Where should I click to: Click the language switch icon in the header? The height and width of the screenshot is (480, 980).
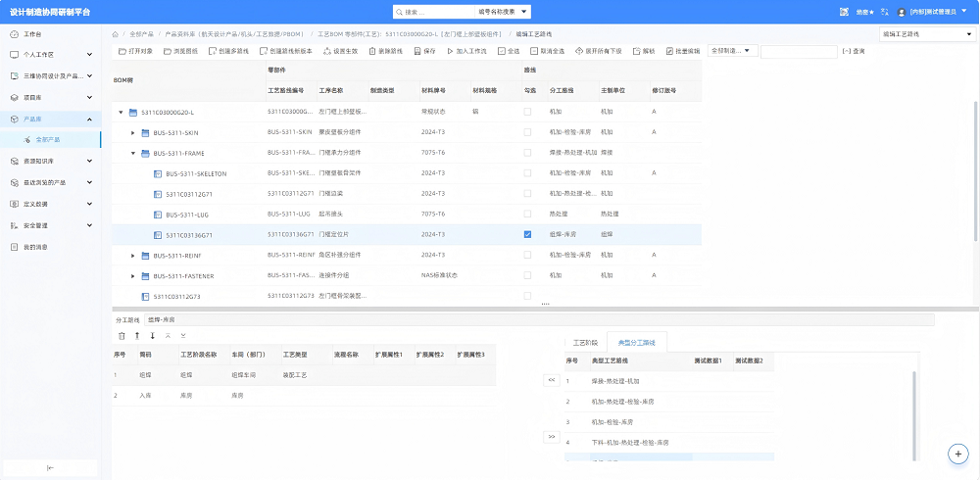coord(884,11)
